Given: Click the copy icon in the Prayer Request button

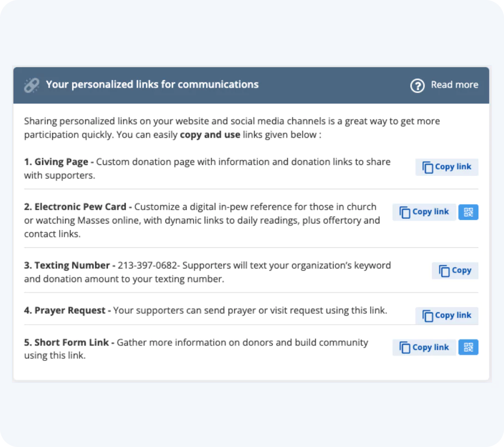Looking at the screenshot, I should point(427,316).
